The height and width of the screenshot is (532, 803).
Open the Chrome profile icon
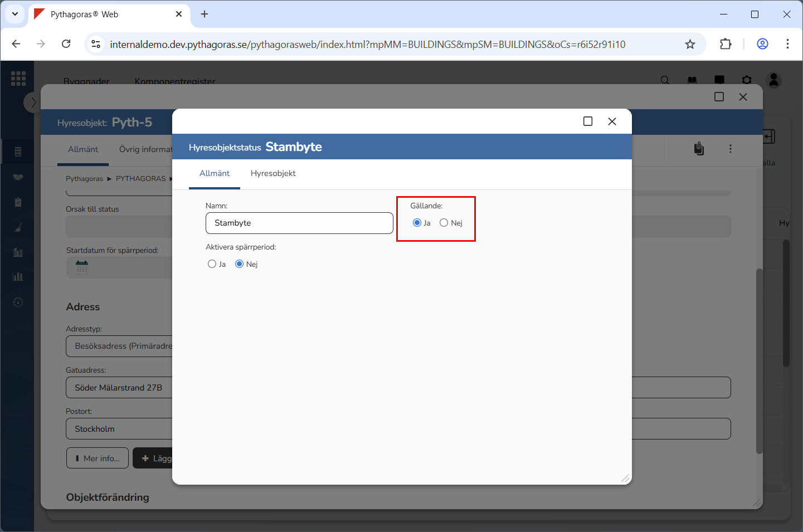pos(762,44)
